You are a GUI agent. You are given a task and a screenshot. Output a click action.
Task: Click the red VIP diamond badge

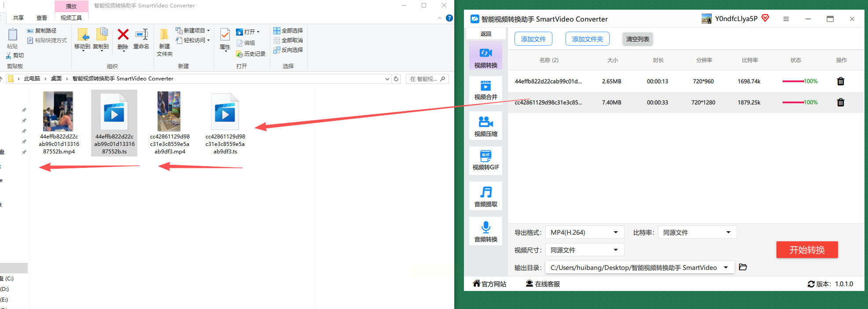coord(765,18)
